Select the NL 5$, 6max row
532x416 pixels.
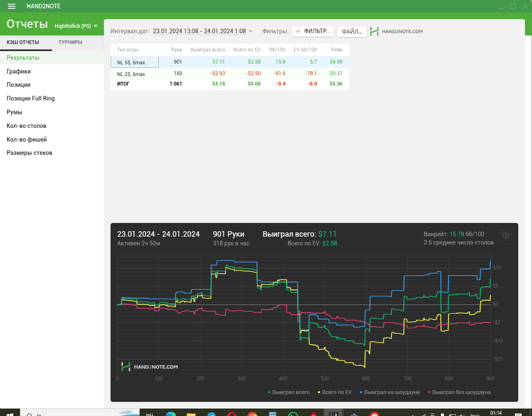[x=230, y=62]
